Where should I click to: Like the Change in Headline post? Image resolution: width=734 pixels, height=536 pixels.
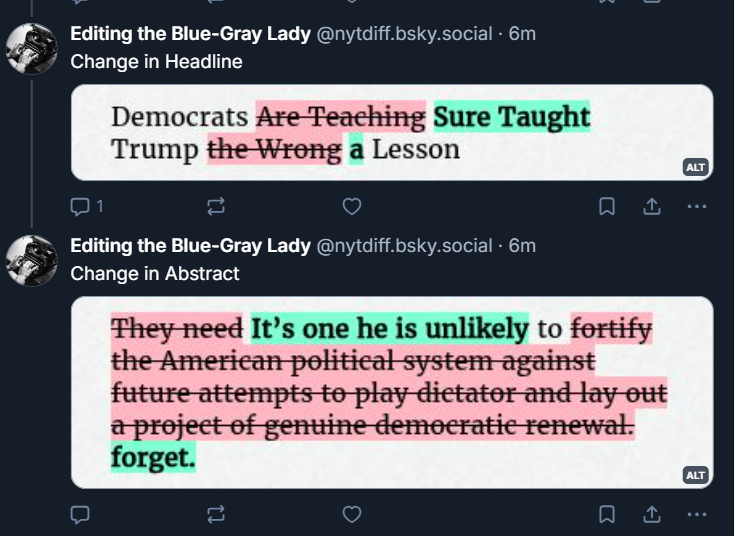pos(351,207)
